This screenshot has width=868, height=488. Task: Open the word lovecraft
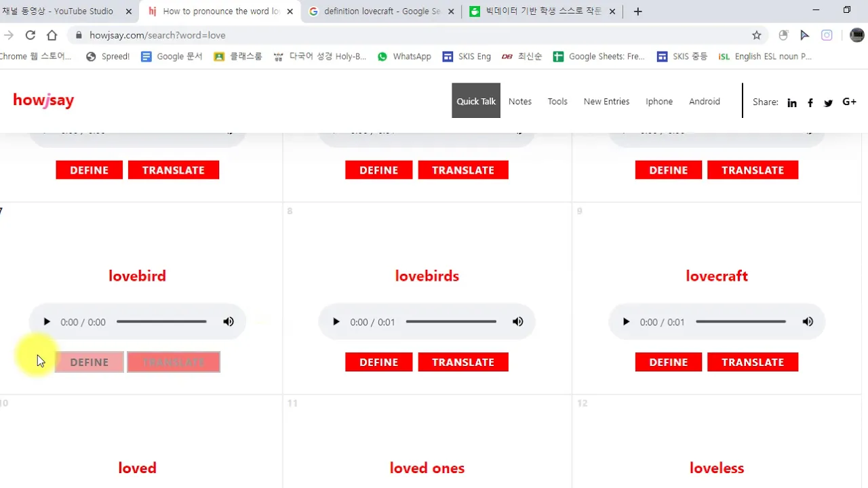pos(717,276)
